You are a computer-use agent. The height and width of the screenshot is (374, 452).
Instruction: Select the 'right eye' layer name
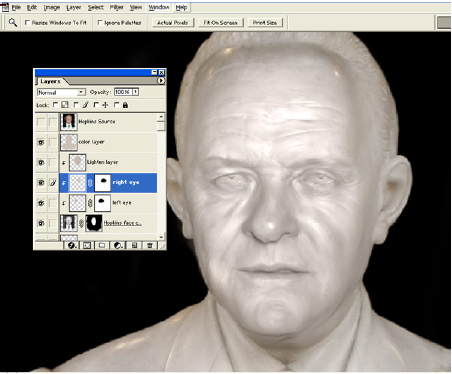[126, 183]
